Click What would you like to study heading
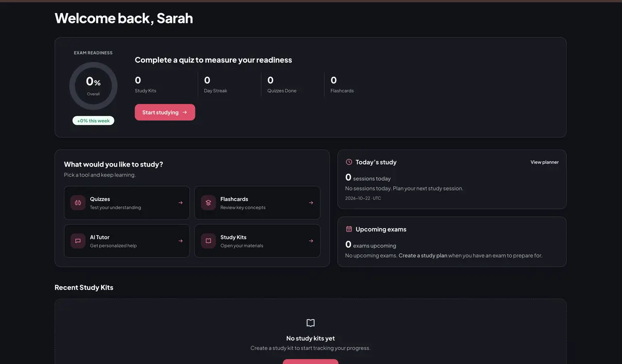Viewport: 622px width, 364px height. [114, 165]
